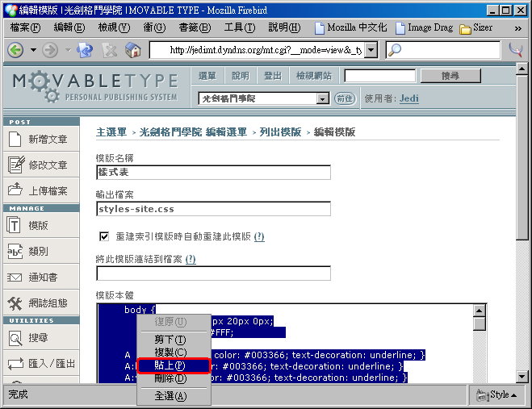Open the 網誌組態 weblog config tools icon

tap(15, 303)
